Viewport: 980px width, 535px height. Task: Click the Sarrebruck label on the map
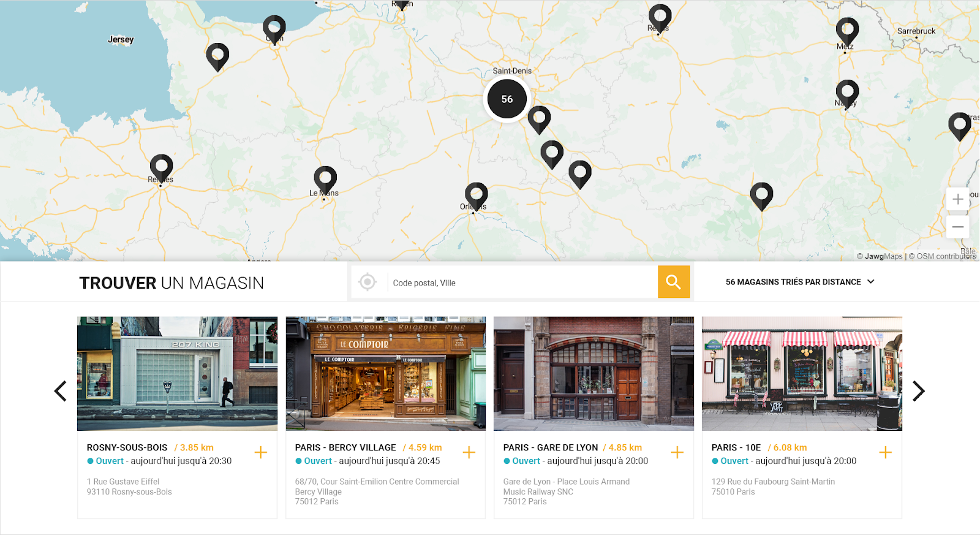pyautogui.click(x=916, y=31)
